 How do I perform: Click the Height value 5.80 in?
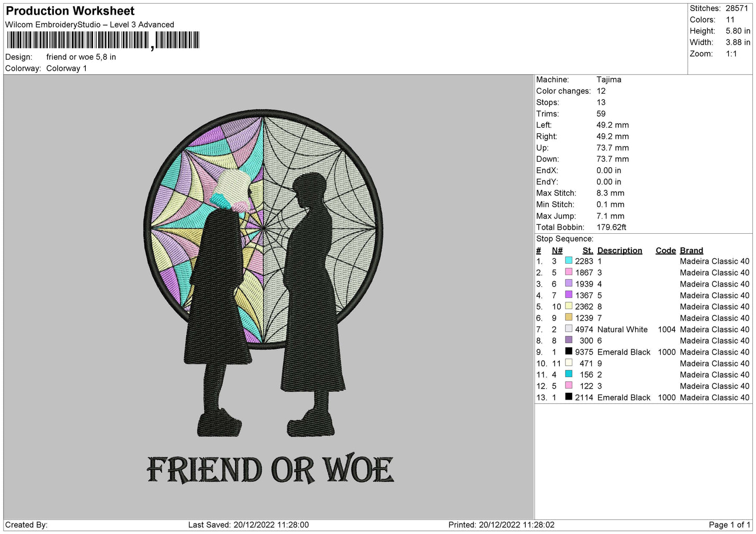pos(738,31)
